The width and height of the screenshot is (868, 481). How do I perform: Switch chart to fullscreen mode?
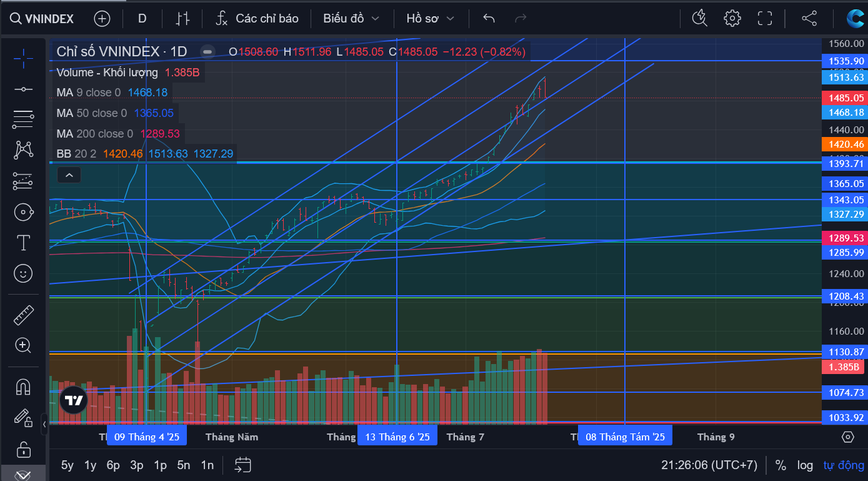[x=765, y=18]
